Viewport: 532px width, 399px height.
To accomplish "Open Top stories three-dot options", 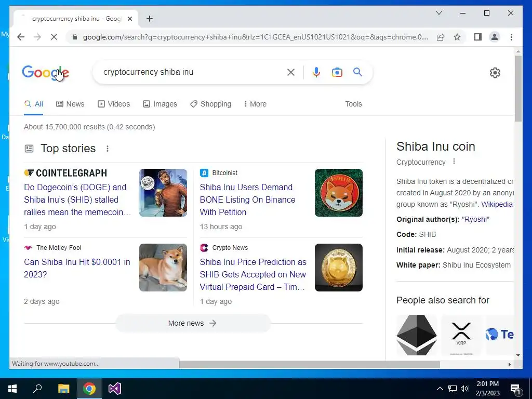I will pyautogui.click(x=107, y=149).
